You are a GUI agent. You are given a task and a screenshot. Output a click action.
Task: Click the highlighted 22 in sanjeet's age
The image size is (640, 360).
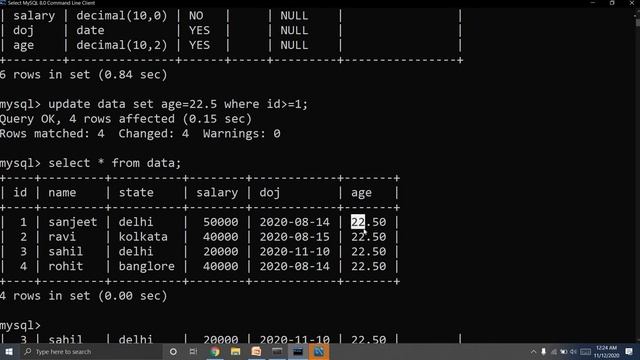[x=358, y=222]
